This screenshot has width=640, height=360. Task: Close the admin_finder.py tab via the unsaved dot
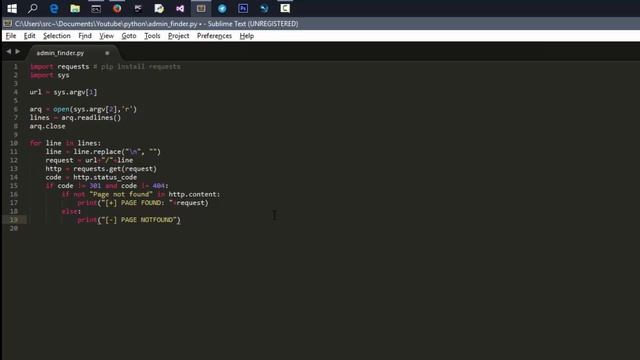(x=107, y=53)
